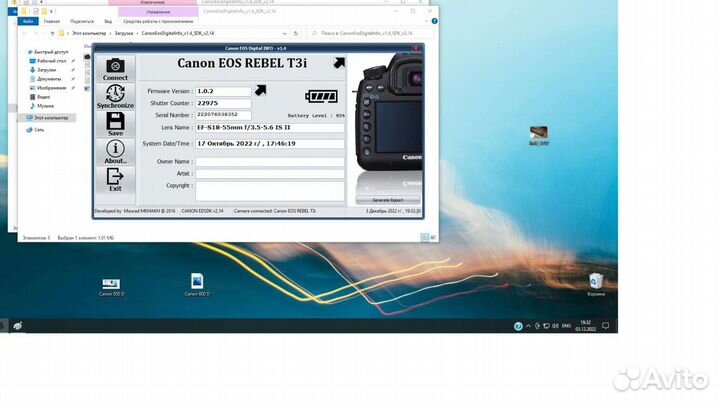720x404 pixels.
Task: Click the battery level indicator icon
Action: pos(322,96)
